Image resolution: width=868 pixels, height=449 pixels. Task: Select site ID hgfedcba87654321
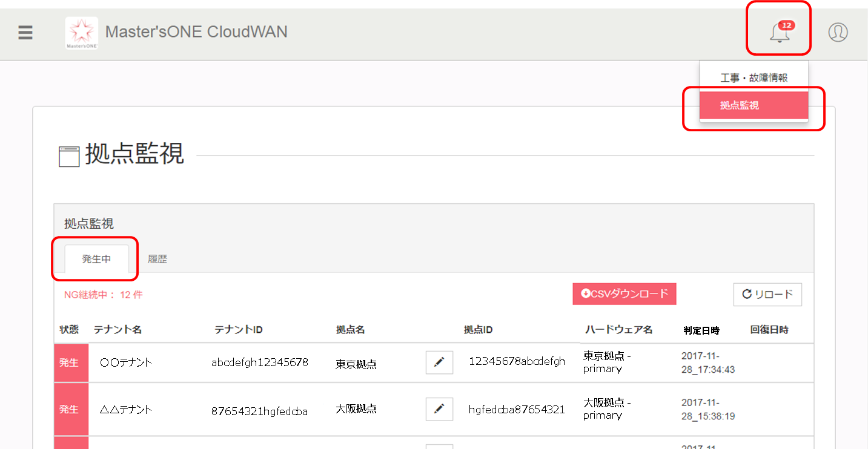[517, 410]
